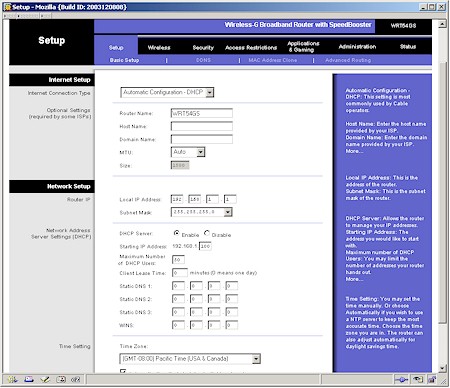This screenshot has width=450, height=388.
Task: Click the security padlock icon
Action: (x=432, y=379)
